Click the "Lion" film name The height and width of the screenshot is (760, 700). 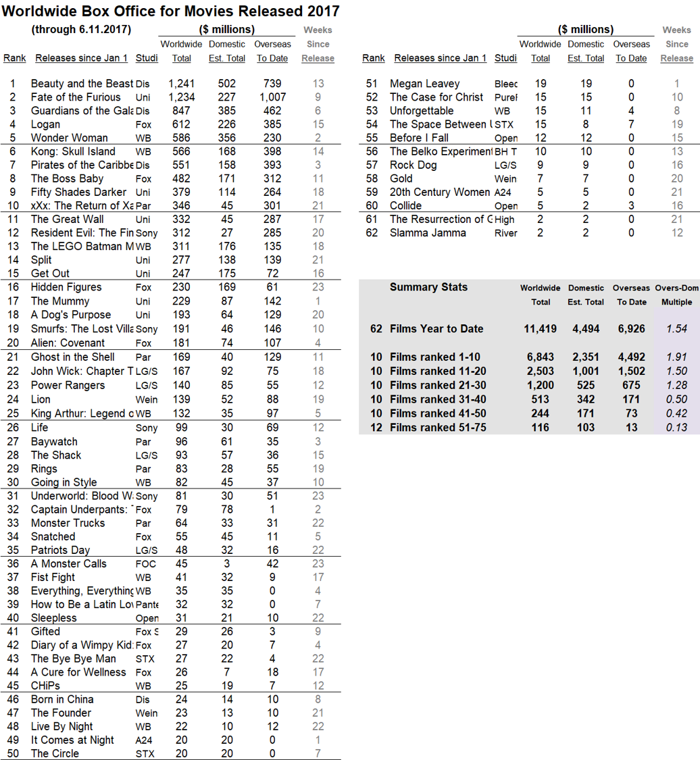(x=41, y=399)
